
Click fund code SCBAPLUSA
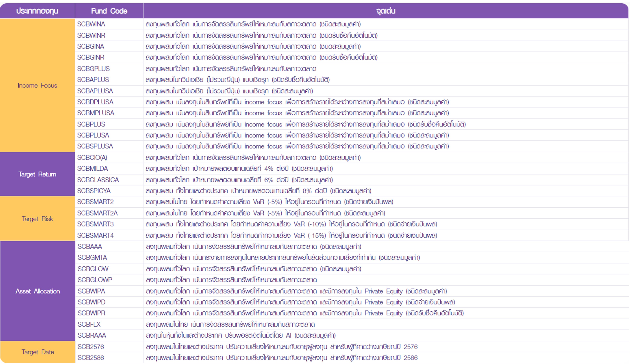point(95,91)
